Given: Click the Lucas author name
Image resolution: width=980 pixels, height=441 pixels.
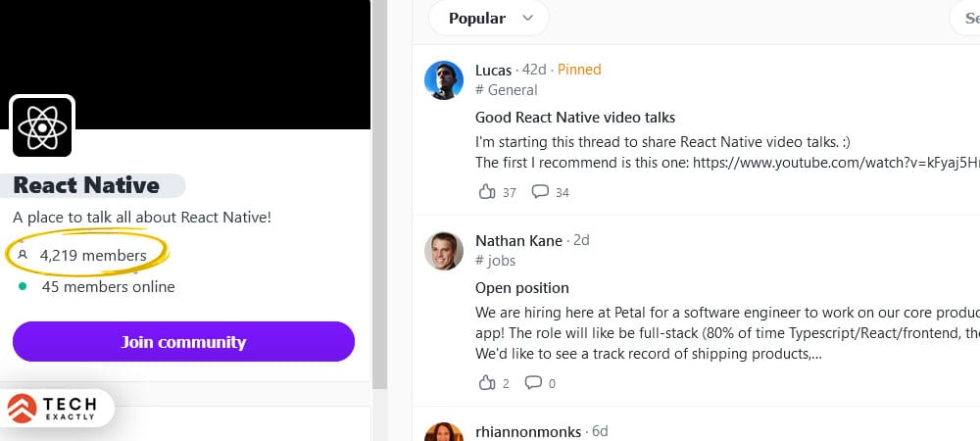Looking at the screenshot, I should pos(493,70).
